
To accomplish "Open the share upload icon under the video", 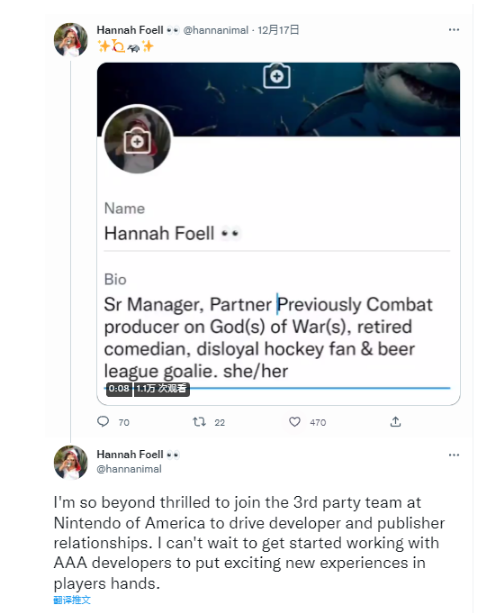I will coord(395,422).
